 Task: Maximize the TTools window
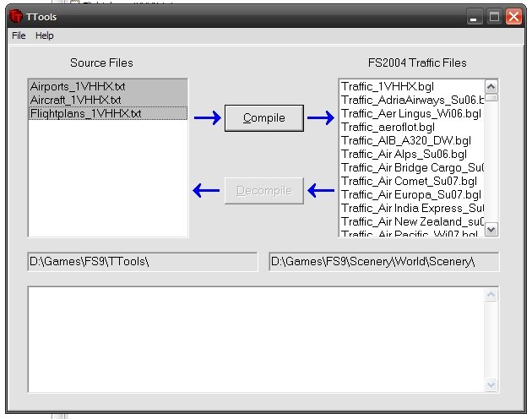click(494, 16)
